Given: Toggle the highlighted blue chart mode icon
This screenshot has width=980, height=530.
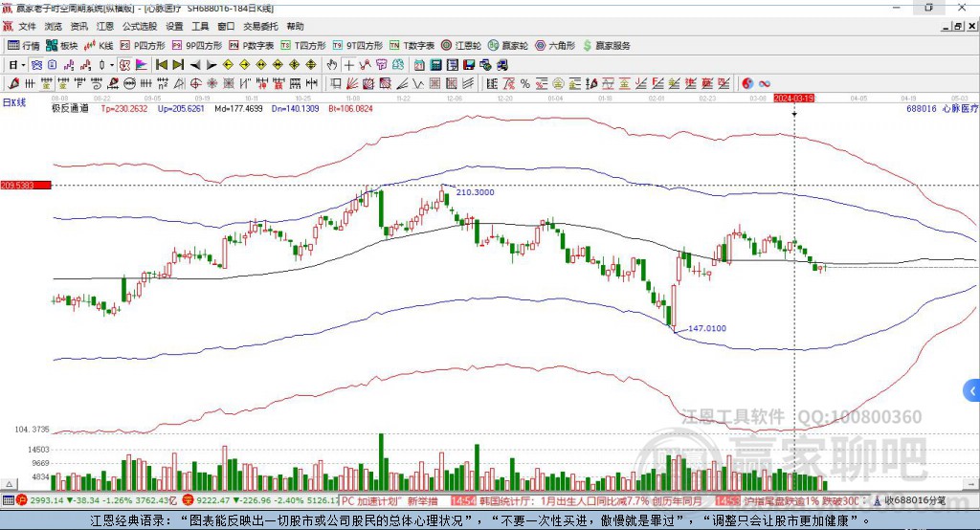Looking at the screenshot, I should coord(37,65).
